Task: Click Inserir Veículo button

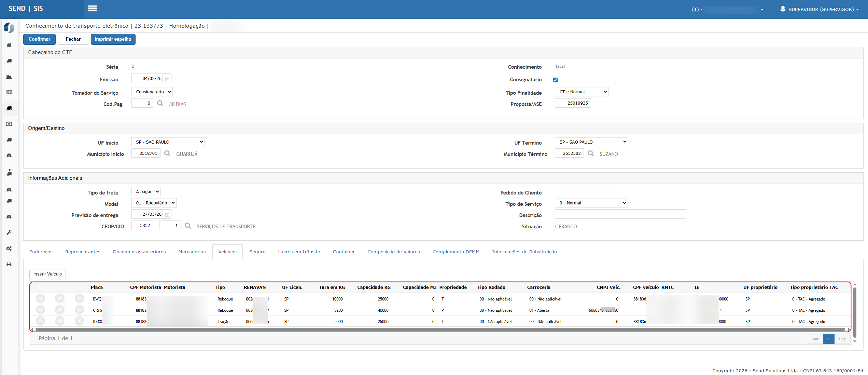Action: (x=47, y=274)
